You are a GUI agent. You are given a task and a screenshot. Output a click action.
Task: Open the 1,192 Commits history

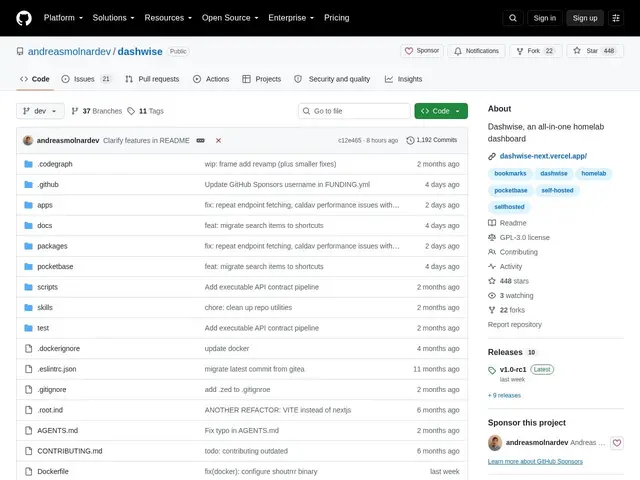click(x=432, y=140)
